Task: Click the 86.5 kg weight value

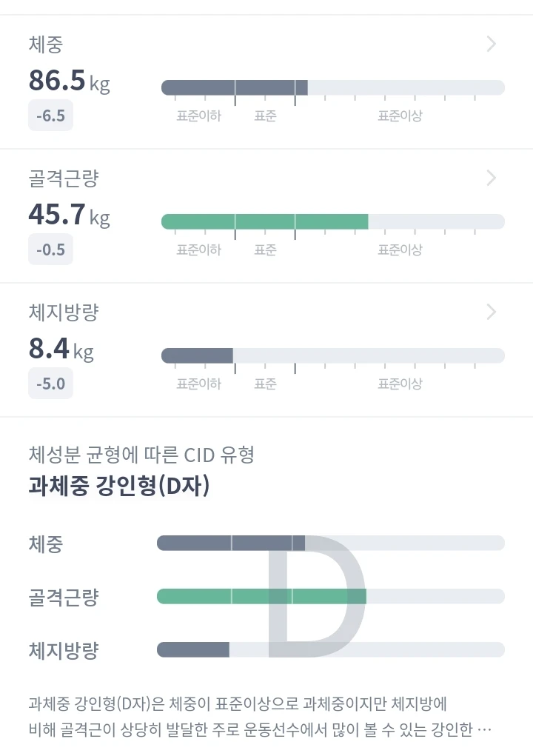Action: click(x=70, y=81)
